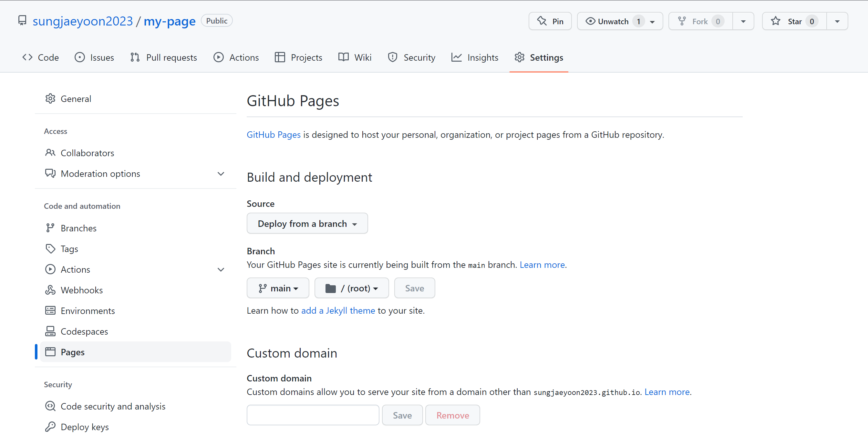868x435 pixels.
Task: Click the Environments server icon
Action: (x=50, y=310)
